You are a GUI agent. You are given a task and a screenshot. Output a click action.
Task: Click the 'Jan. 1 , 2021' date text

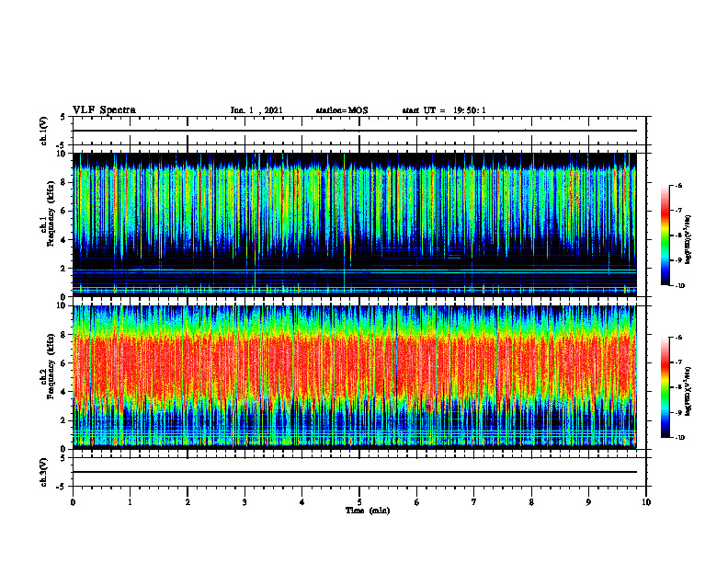[x=256, y=110]
